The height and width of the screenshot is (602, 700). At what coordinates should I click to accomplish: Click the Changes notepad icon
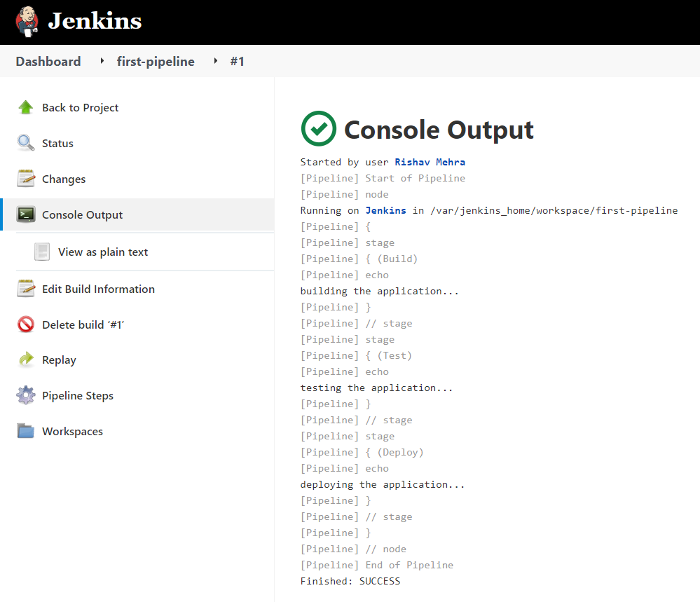pyautogui.click(x=26, y=179)
